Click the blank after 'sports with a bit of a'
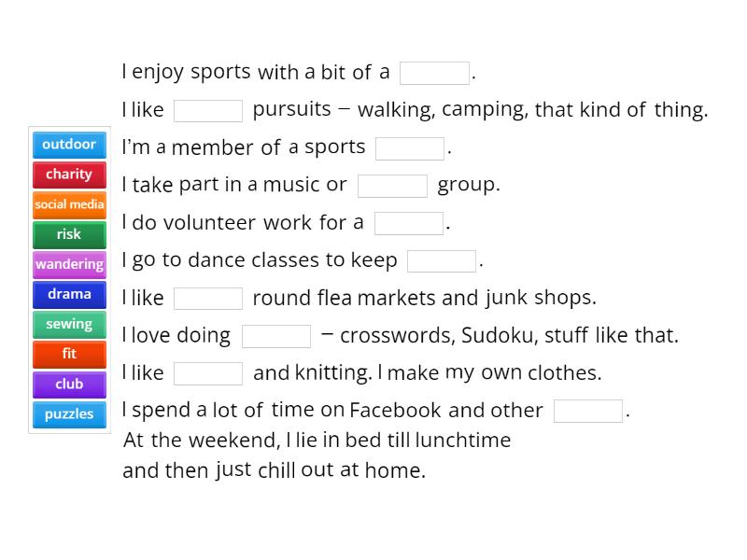The image size is (747, 560). pos(434,74)
